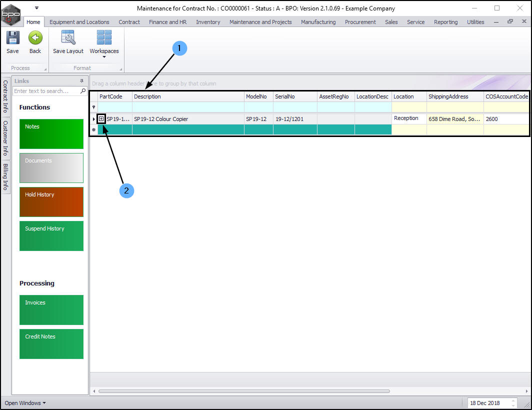Open the Service ribbon tab
The image size is (532, 410).
[x=415, y=22]
